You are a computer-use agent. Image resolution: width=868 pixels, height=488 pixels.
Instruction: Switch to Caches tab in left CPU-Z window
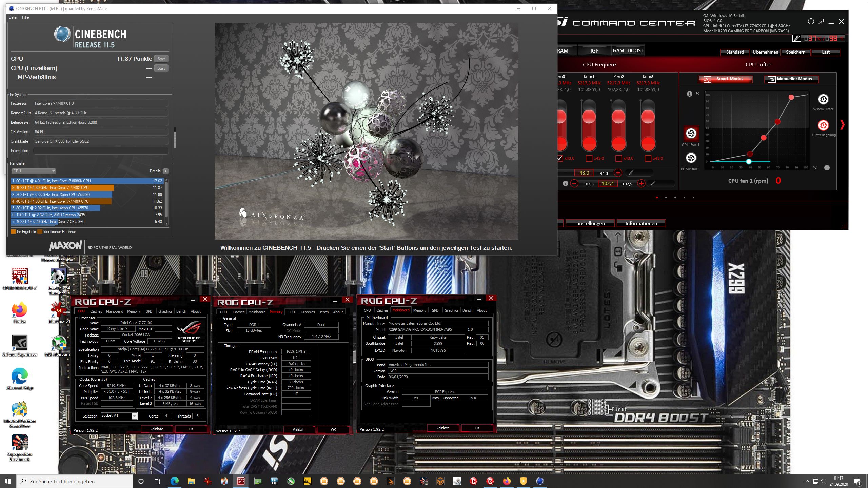coord(96,311)
